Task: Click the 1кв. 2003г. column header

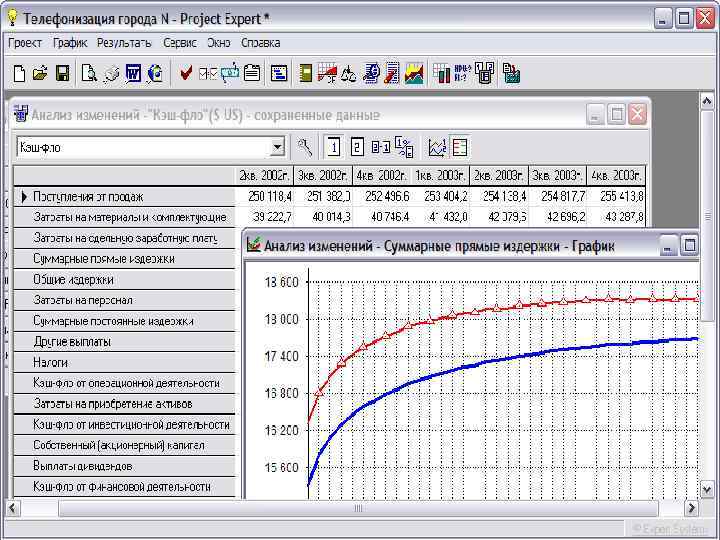Action: click(x=440, y=175)
